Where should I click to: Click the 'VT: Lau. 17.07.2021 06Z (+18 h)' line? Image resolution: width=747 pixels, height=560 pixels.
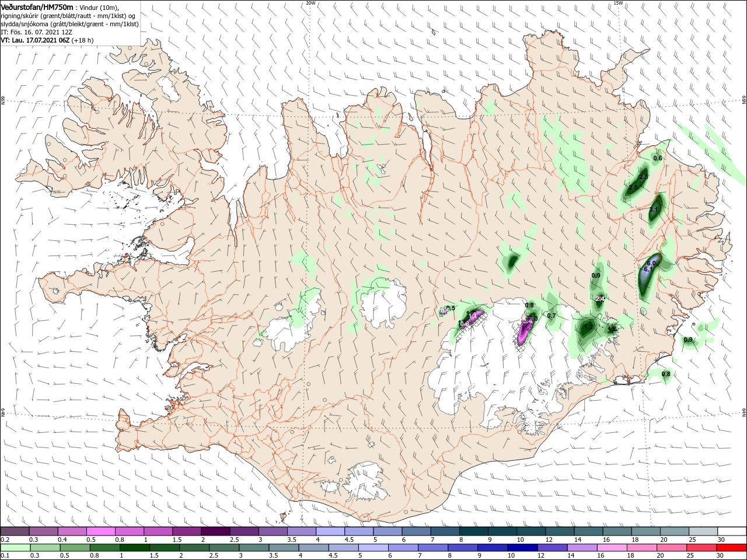pyautogui.click(x=47, y=40)
